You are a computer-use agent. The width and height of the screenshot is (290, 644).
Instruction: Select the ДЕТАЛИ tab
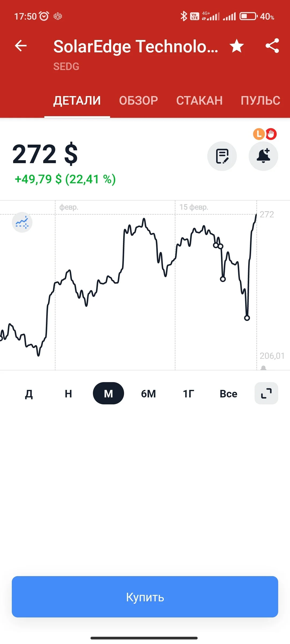77,101
